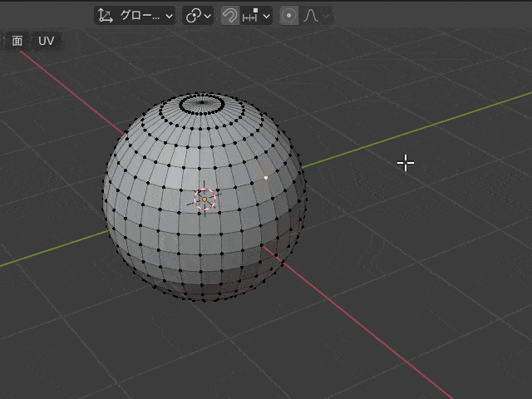Toggle proportional editing circle icon
This screenshot has height=399, width=532.
(289, 16)
